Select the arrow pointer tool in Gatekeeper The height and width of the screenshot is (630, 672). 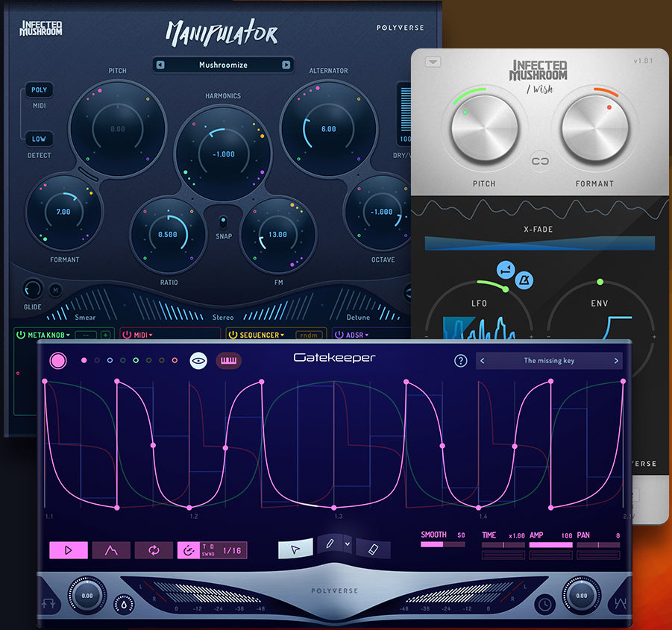(295, 549)
